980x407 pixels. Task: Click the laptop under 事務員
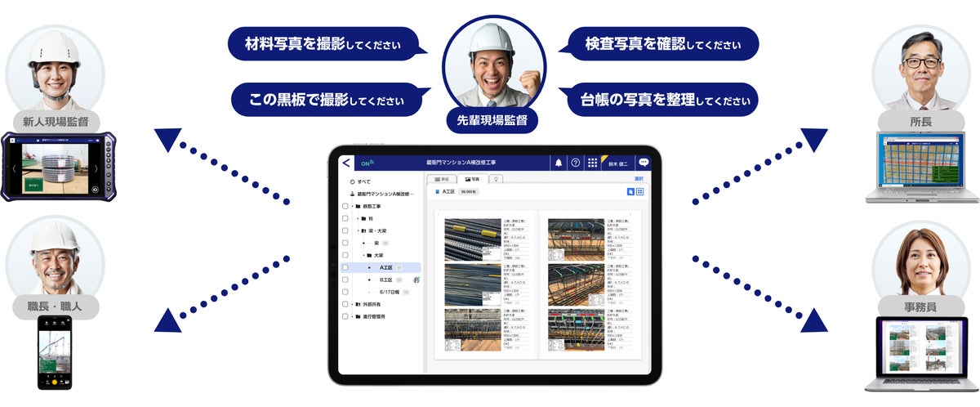pyautogui.click(x=920, y=356)
